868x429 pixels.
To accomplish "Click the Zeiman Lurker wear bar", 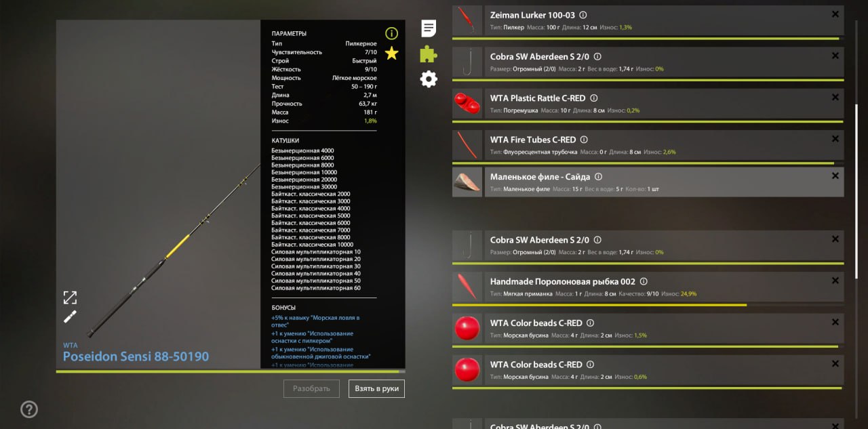I will pyautogui.click(x=648, y=39).
